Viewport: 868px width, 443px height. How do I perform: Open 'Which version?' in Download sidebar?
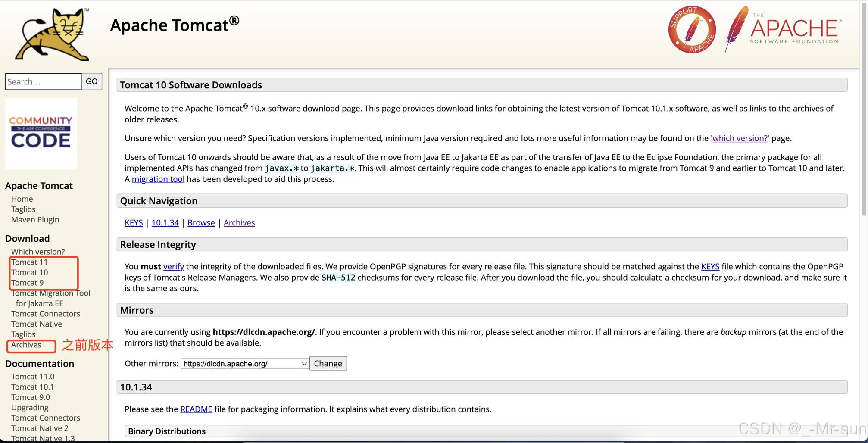click(x=38, y=251)
